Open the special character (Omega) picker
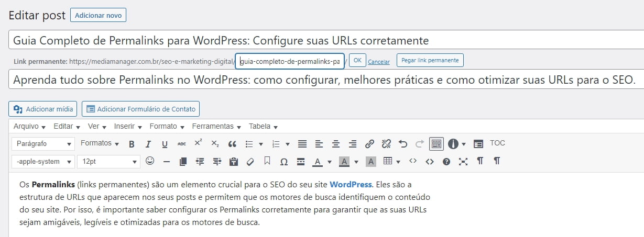 click(283, 162)
